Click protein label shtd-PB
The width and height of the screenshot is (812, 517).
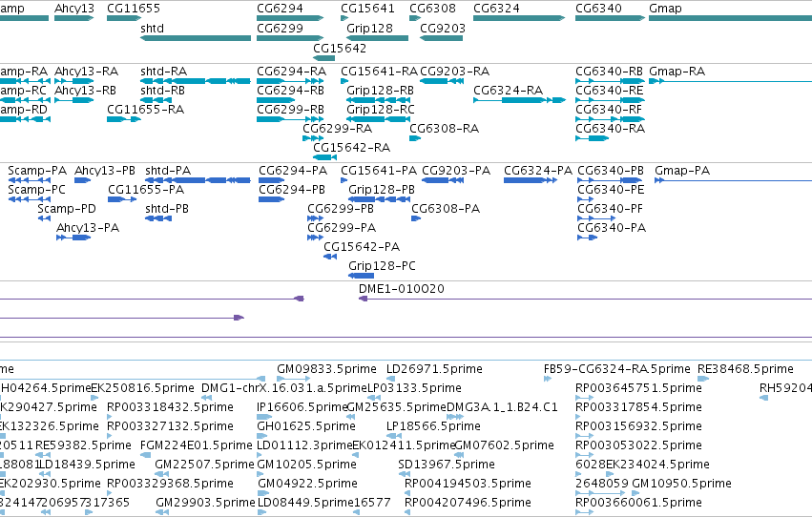pyautogui.click(x=167, y=209)
